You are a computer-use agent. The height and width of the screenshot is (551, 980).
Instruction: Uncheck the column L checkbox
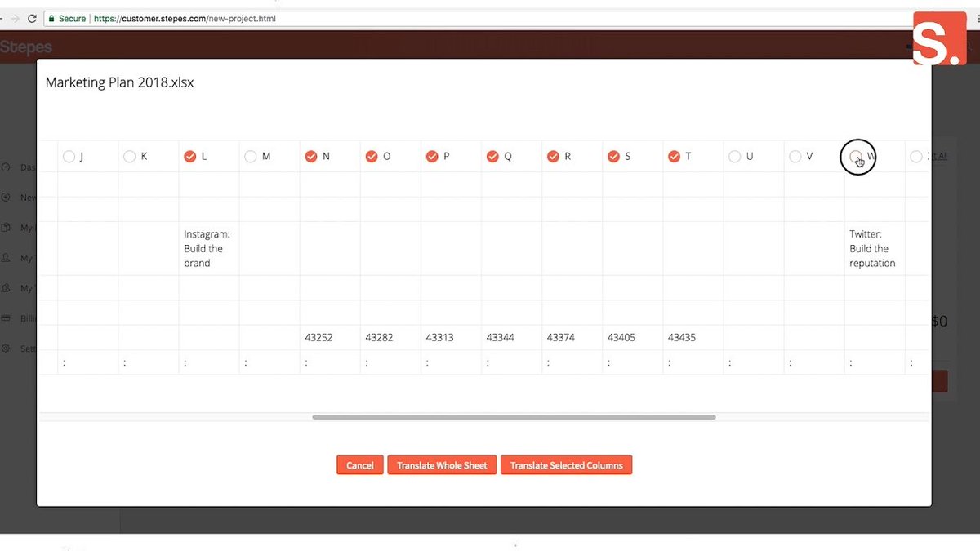pyautogui.click(x=190, y=157)
